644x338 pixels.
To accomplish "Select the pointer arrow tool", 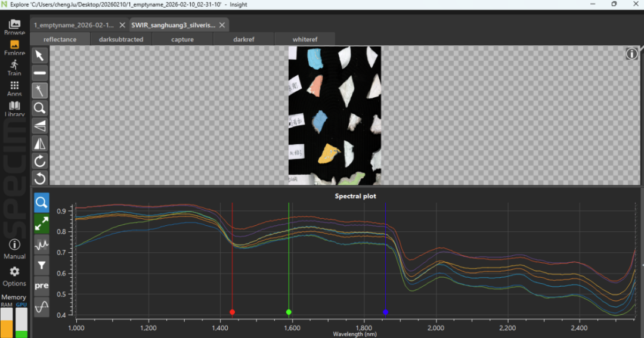I will (x=40, y=55).
